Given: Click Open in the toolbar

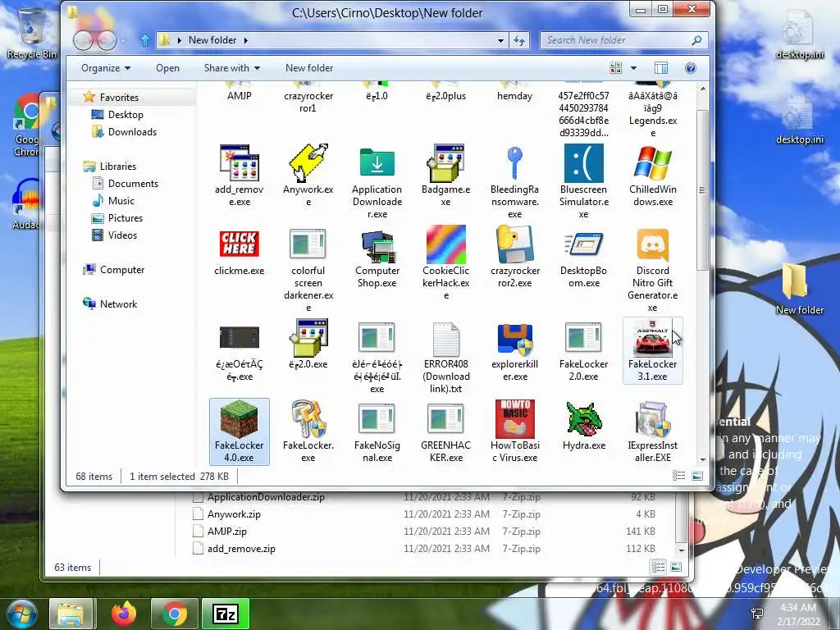Looking at the screenshot, I should tap(167, 68).
